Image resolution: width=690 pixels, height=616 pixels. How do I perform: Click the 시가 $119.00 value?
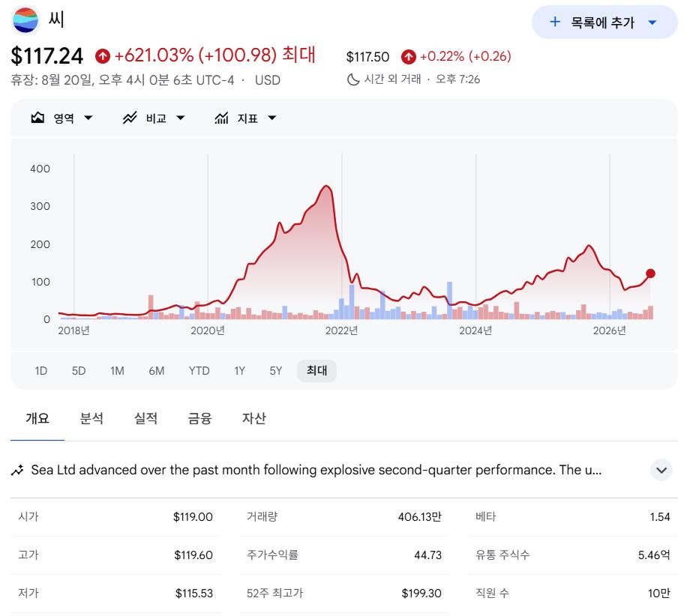tap(193, 516)
